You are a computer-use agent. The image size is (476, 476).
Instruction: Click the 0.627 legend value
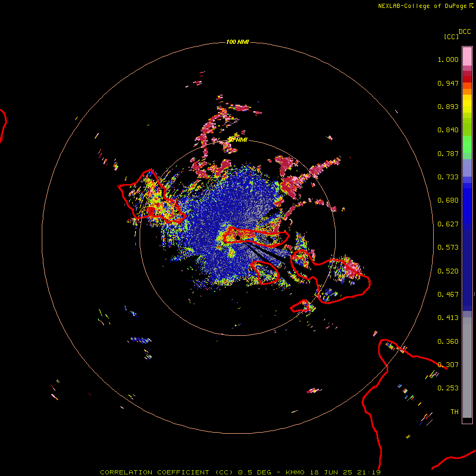tap(448, 224)
